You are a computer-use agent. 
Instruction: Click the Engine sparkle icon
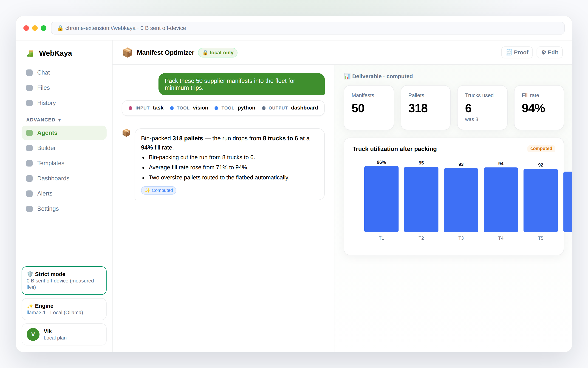pos(30,306)
